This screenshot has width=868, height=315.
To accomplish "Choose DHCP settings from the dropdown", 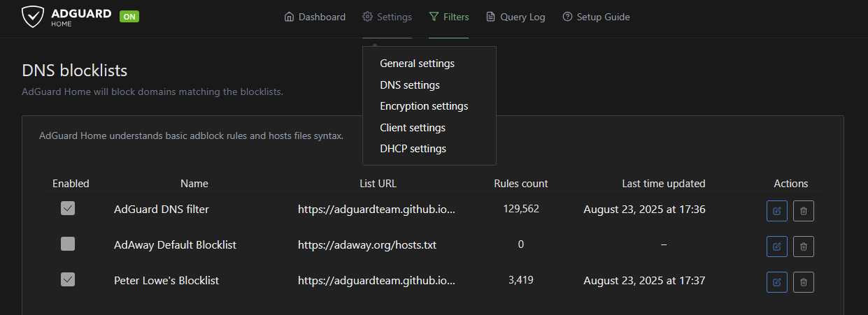I will (x=413, y=149).
